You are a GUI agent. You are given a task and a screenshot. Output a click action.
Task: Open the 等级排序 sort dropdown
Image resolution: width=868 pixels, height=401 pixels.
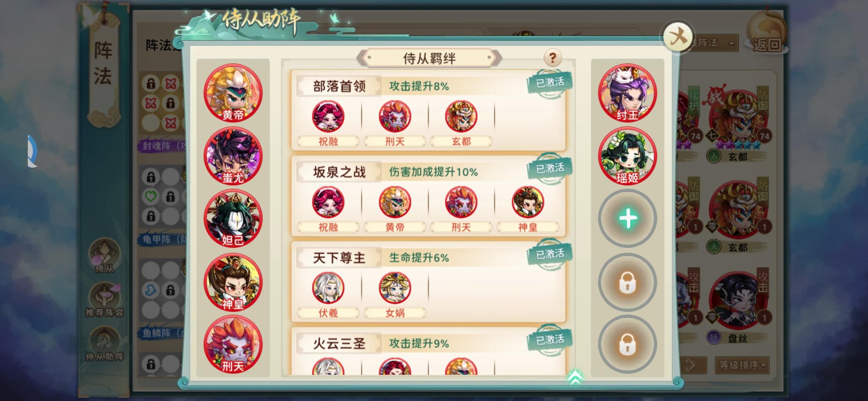[x=742, y=365]
